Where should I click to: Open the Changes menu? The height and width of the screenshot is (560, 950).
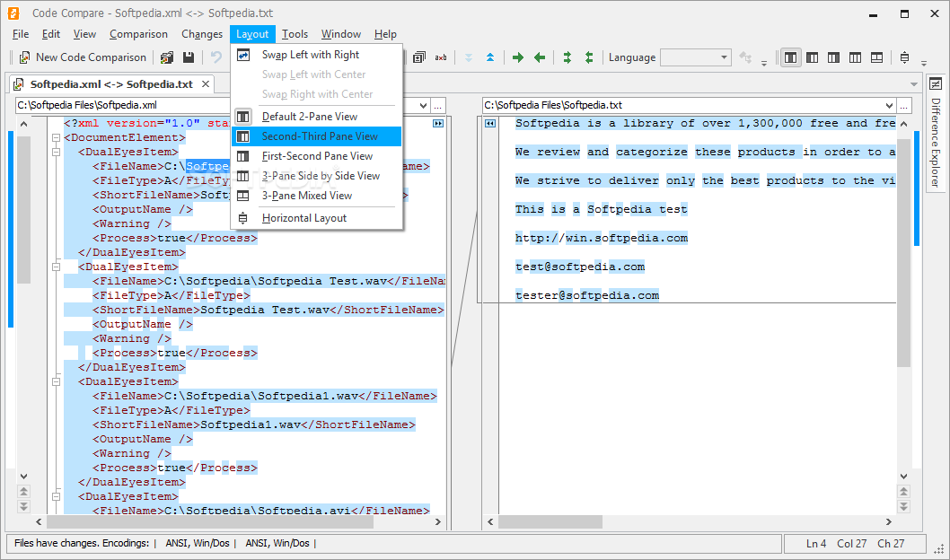point(202,34)
